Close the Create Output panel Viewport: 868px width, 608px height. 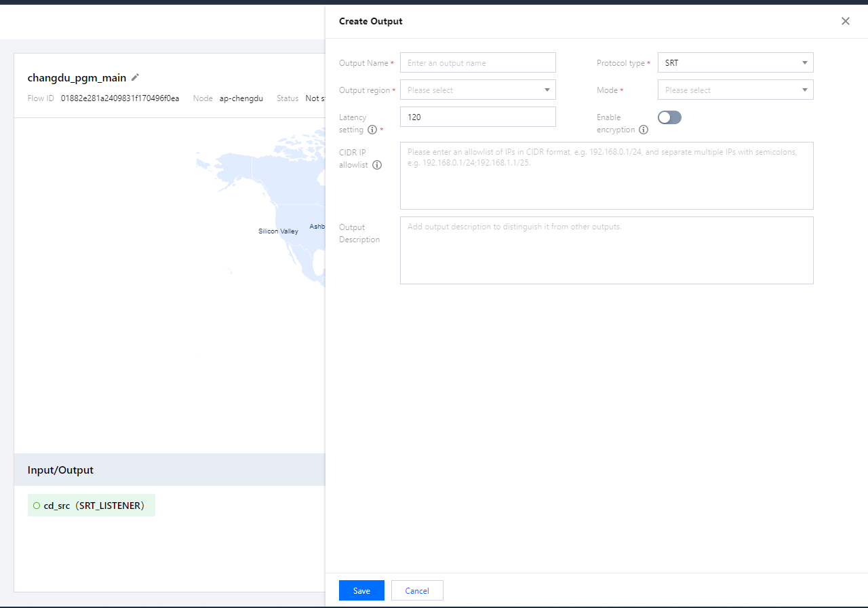click(x=846, y=21)
